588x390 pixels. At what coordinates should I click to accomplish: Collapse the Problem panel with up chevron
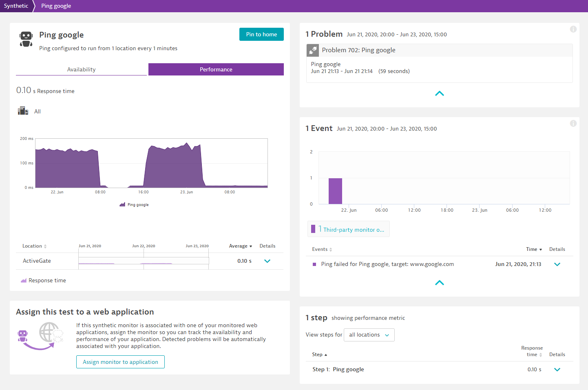click(439, 93)
